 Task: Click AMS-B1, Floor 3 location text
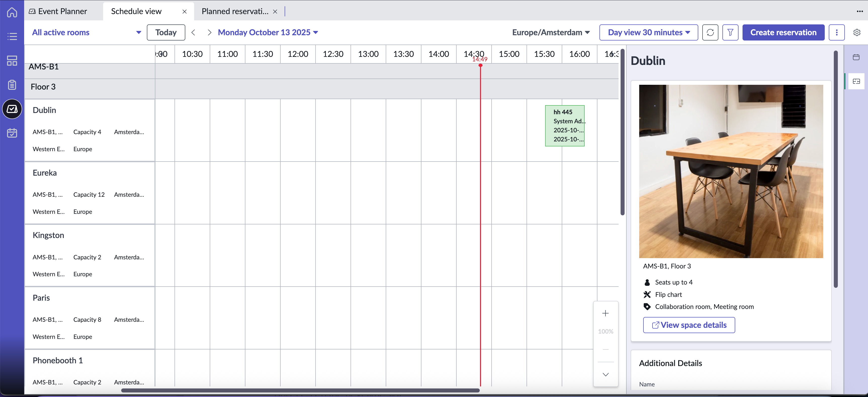tap(667, 266)
